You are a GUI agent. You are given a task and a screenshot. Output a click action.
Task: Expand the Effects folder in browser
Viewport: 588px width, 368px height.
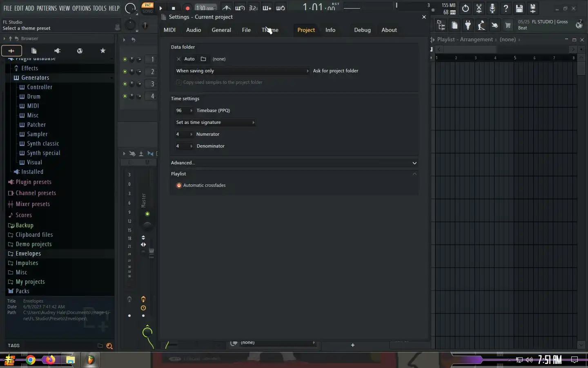coord(30,68)
